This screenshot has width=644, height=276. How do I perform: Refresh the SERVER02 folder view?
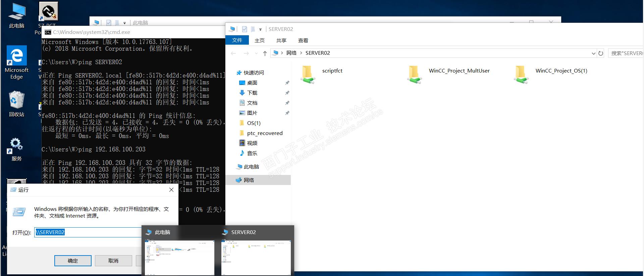point(601,53)
